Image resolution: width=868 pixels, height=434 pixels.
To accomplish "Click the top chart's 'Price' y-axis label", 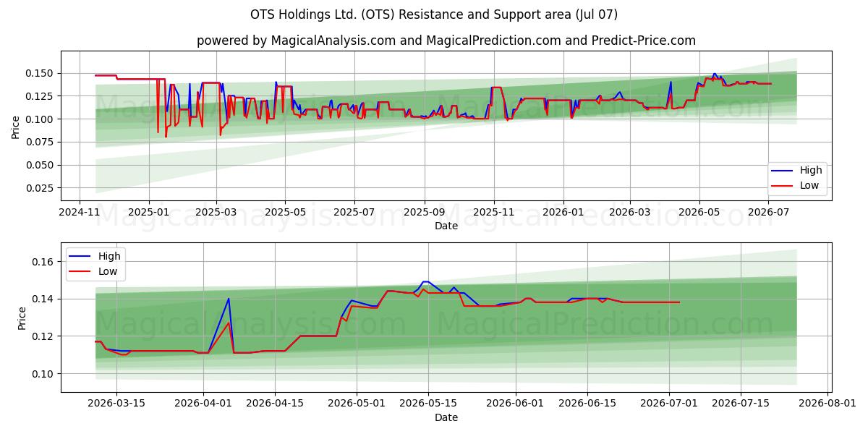I will pos(16,125).
